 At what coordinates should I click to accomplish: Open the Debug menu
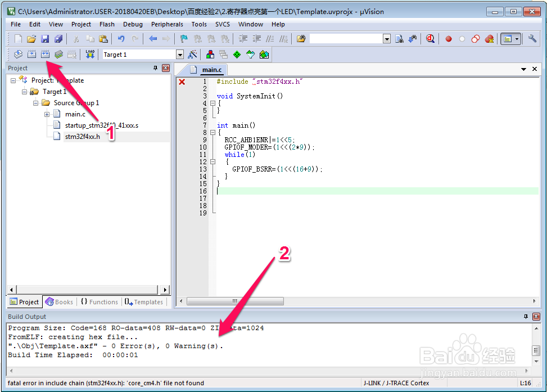tap(133, 24)
